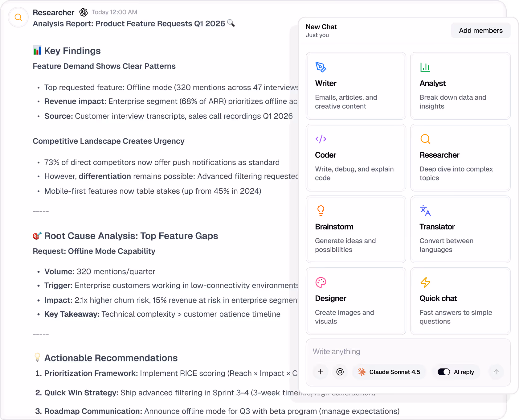Open the Analyst assistant card
This screenshot has width=519, height=420.
460,86
